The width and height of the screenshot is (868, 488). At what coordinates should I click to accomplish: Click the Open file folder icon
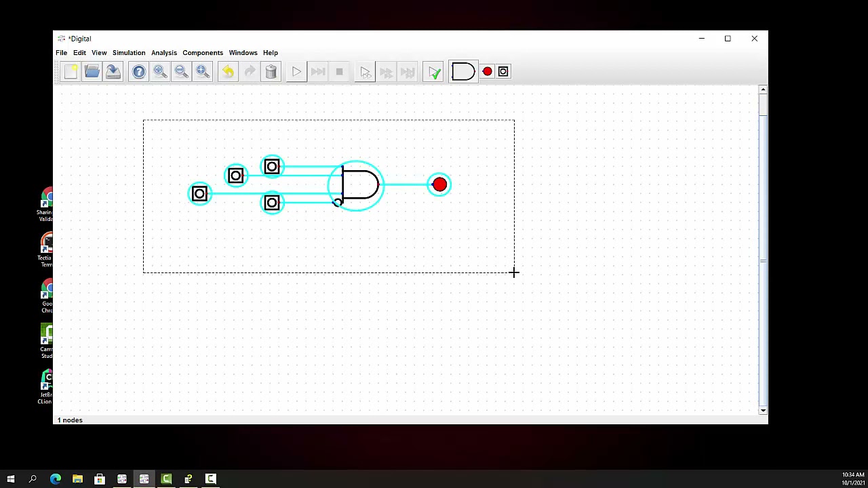(x=92, y=72)
